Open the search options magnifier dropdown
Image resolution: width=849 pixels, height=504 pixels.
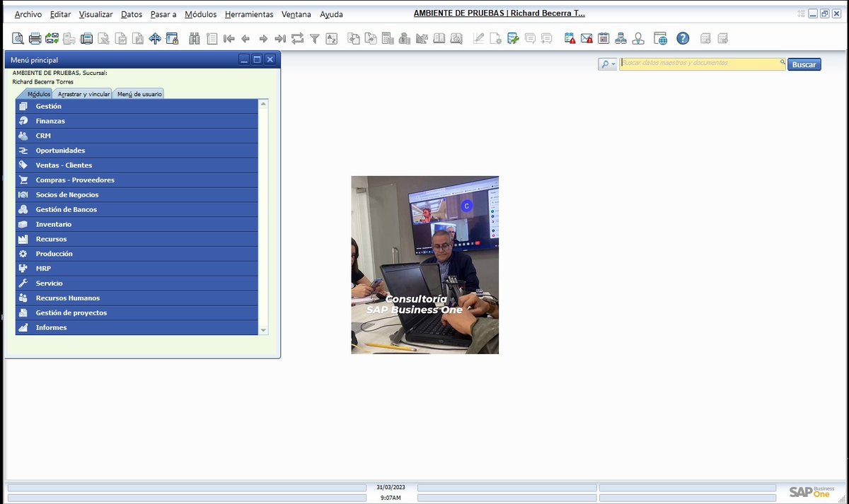608,64
